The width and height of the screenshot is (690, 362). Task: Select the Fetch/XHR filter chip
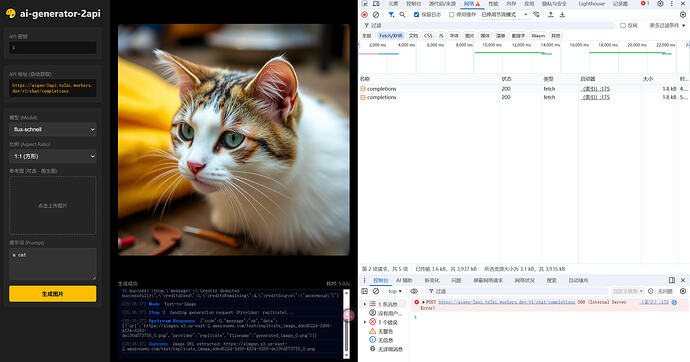coord(391,36)
